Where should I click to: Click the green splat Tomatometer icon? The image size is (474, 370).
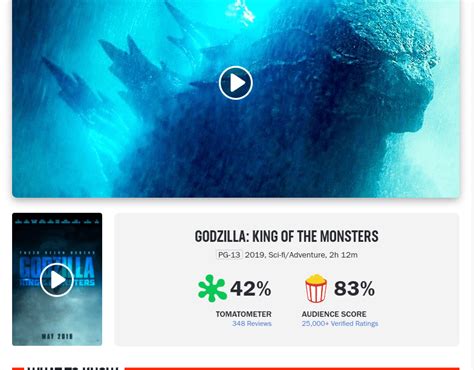pos(212,288)
